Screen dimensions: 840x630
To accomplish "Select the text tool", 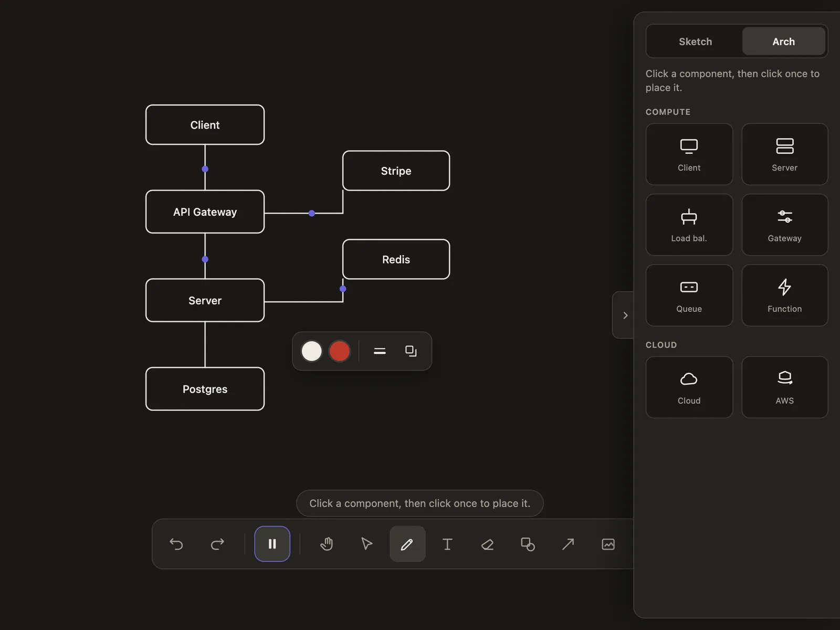I will click(447, 544).
